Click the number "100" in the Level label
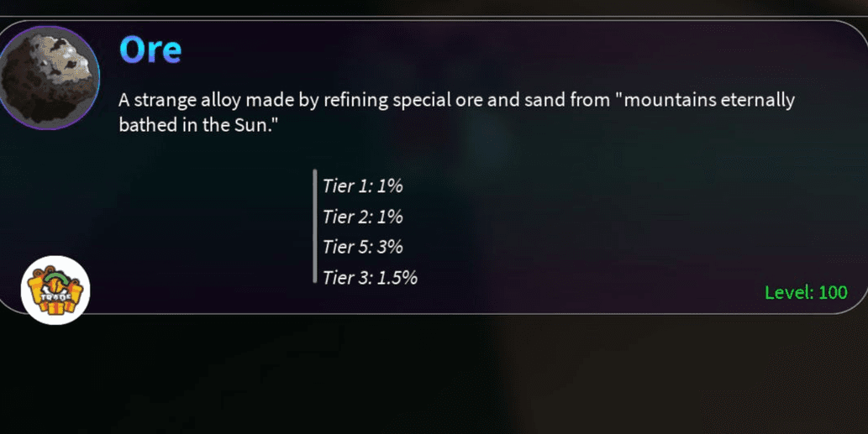The height and width of the screenshot is (434, 868). [x=833, y=292]
